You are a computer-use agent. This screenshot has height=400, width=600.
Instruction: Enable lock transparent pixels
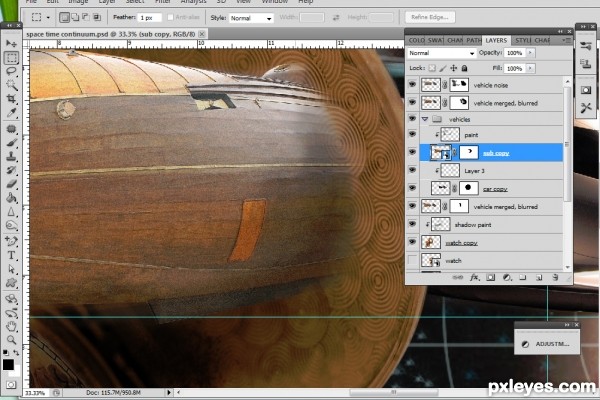click(x=432, y=68)
